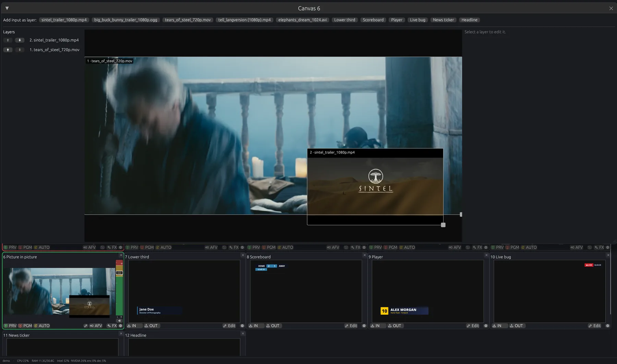
Task: Click CPU 22% in status bar
Action: (23, 361)
